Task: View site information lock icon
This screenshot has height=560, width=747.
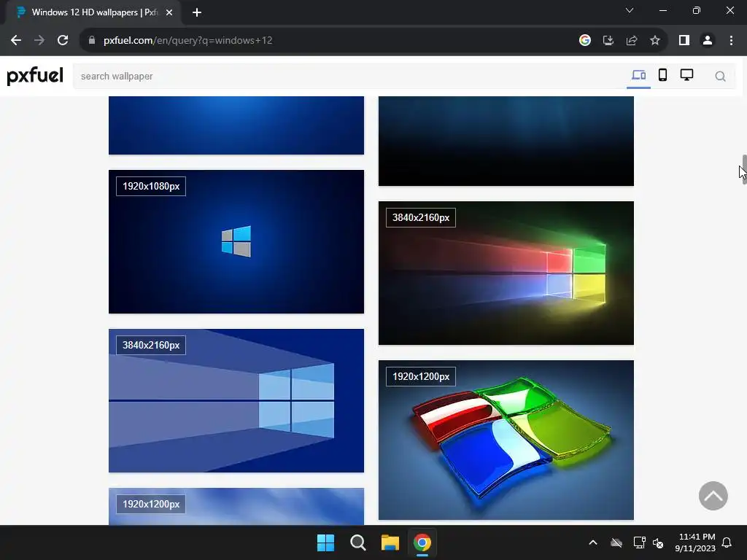Action: [92, 40]
